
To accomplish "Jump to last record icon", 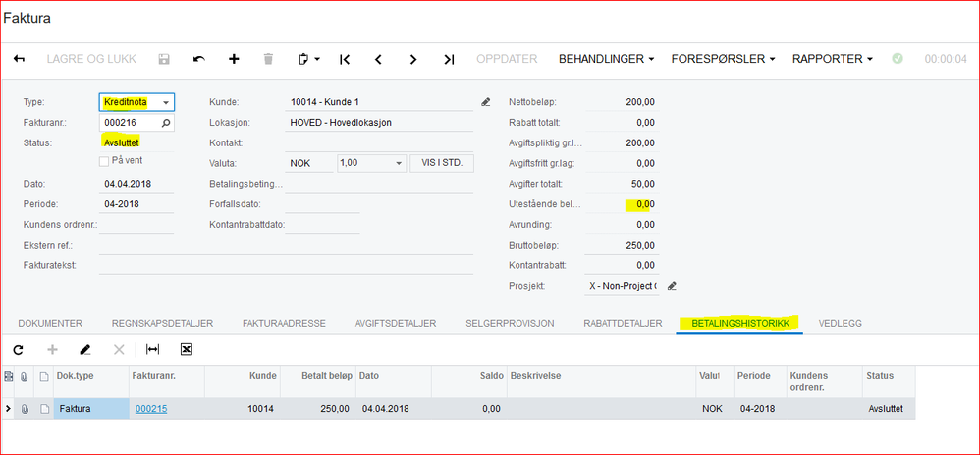I will [448, 60].
